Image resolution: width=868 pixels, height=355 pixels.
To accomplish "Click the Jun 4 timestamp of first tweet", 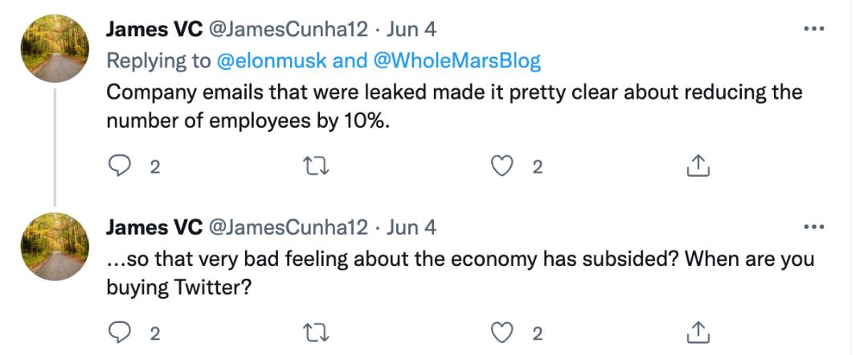I will pos(411,30).
